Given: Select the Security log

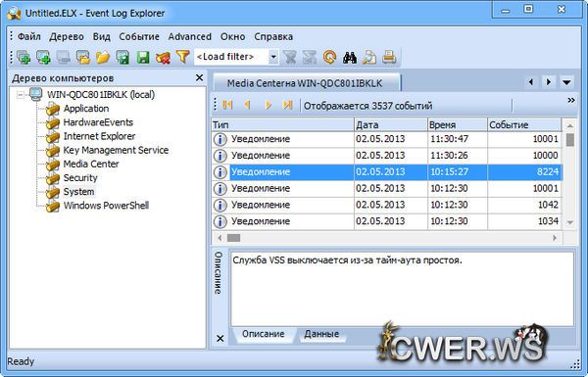Looking at the screenshot, I should (80, 178).
